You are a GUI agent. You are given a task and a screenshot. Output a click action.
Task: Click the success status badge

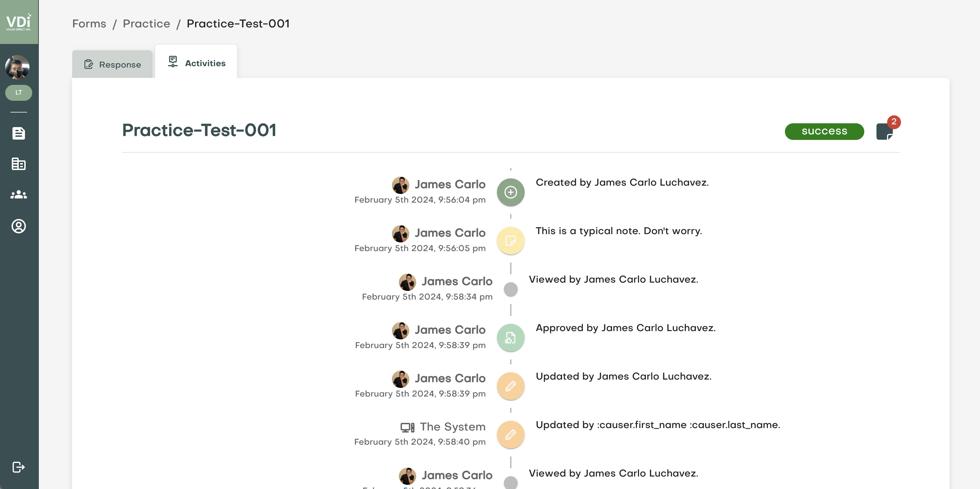point(824,131)
